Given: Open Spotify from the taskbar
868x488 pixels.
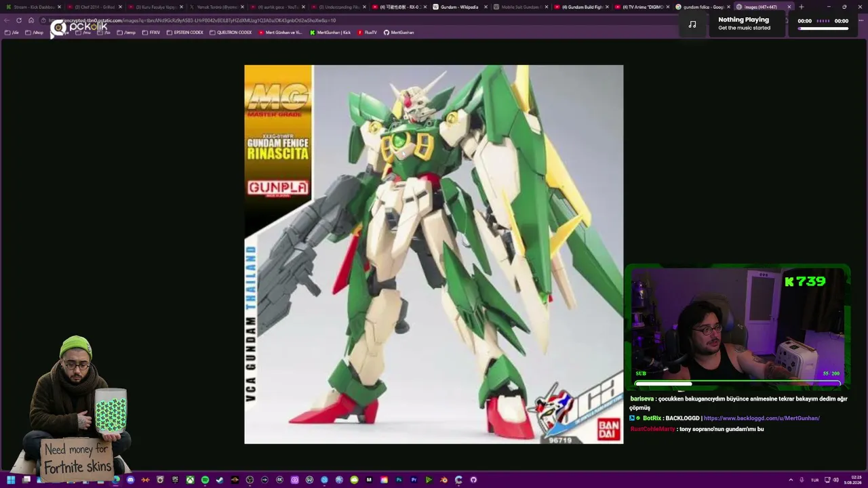Looking at the screenshot, I should click(205, 480).
